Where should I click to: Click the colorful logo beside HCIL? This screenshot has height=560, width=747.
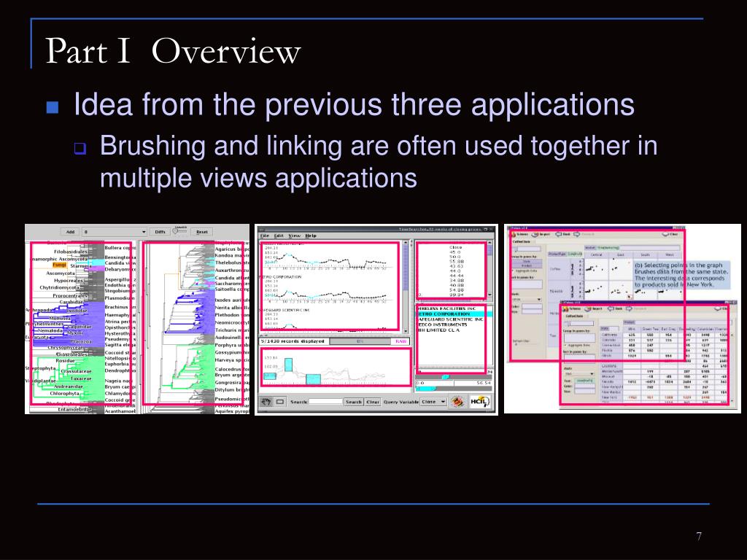[x=458, y=402]
